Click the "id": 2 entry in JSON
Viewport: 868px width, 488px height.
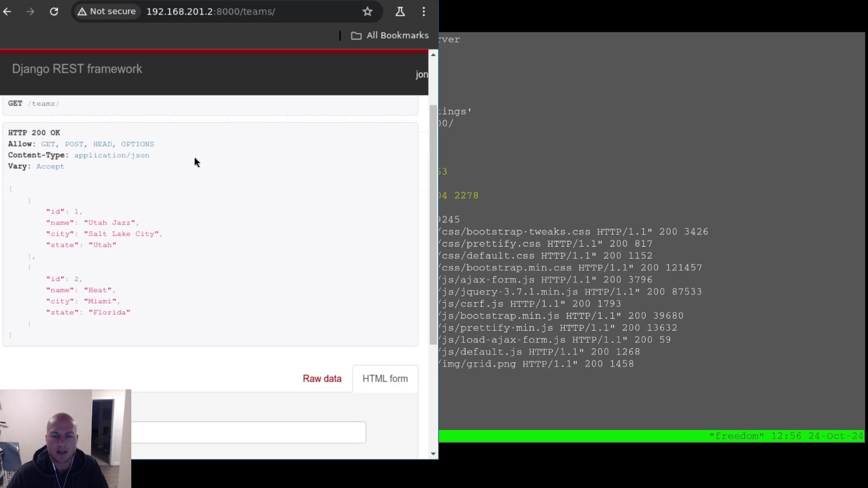coord(64,279)
